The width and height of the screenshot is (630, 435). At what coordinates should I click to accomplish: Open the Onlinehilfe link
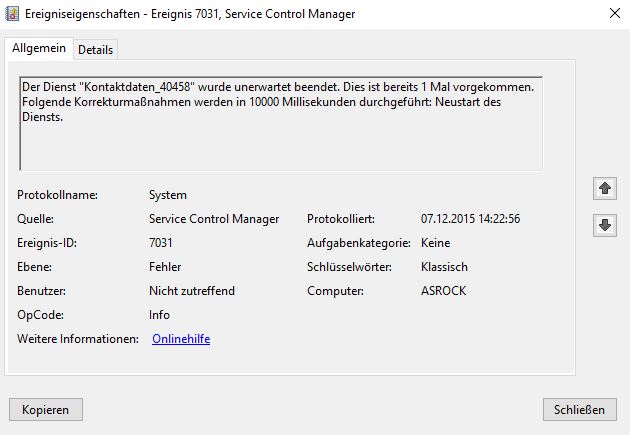[x=181, y=339]
